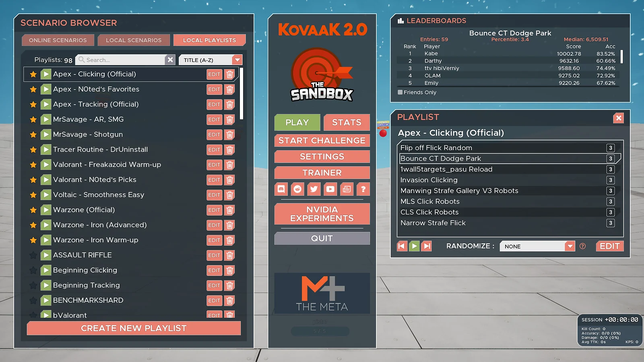
Task: Skip to next scenario in playlist
Action: pyautogui.click(x=427, y=246)
